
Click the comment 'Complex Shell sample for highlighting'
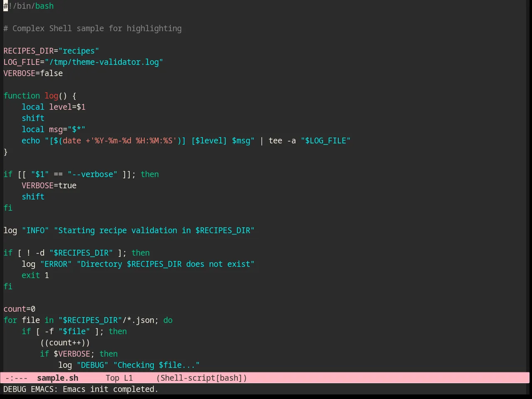click(97, 28)
